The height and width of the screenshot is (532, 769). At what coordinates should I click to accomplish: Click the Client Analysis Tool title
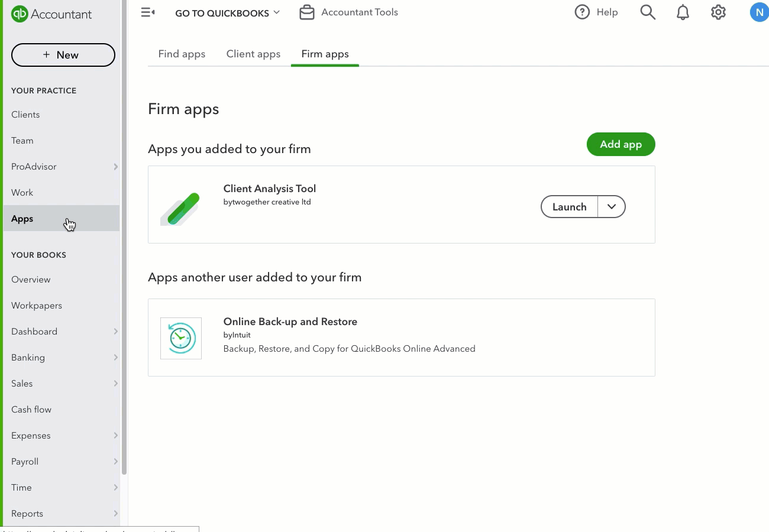point(270,189)
